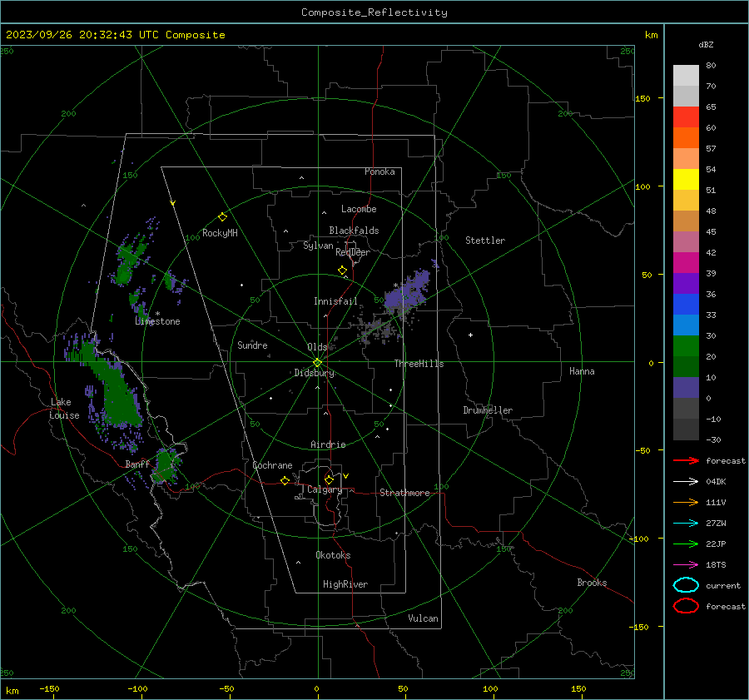Select the Lacombe city label
This screenshot has height=700, width=749.
[359, 209]
